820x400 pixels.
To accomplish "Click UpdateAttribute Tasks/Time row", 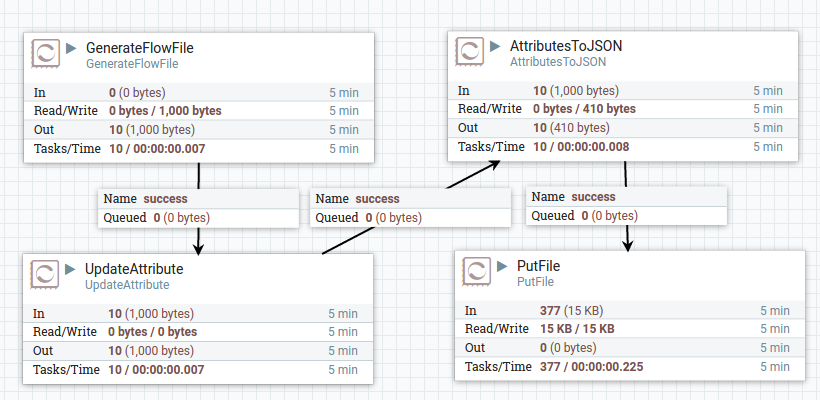I will (x=198, y=370).
